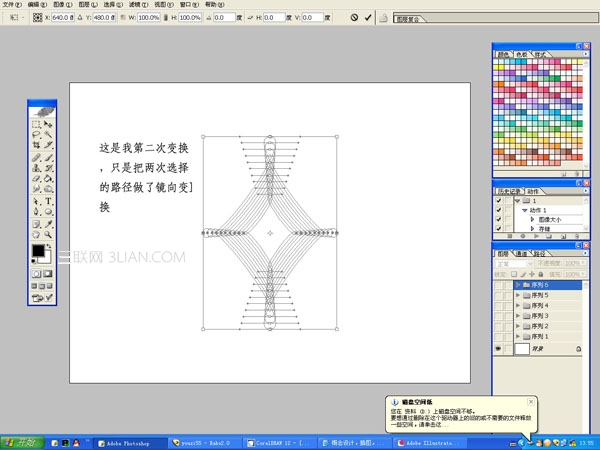Click the white background color swatch
This screenshot has height=450, width=600.
[x=47, y=258]
